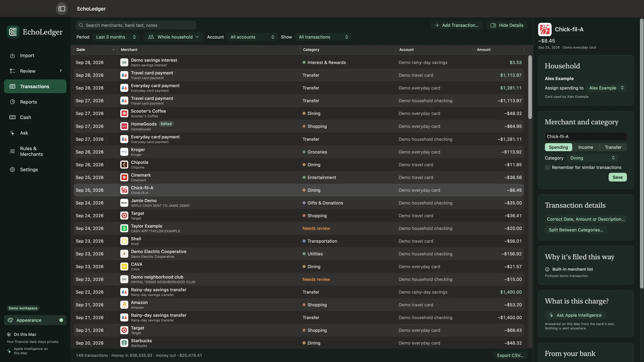Focus the search merchants input field
The width and height of the screenshot is (644, 362).
[x=136, y=25]
